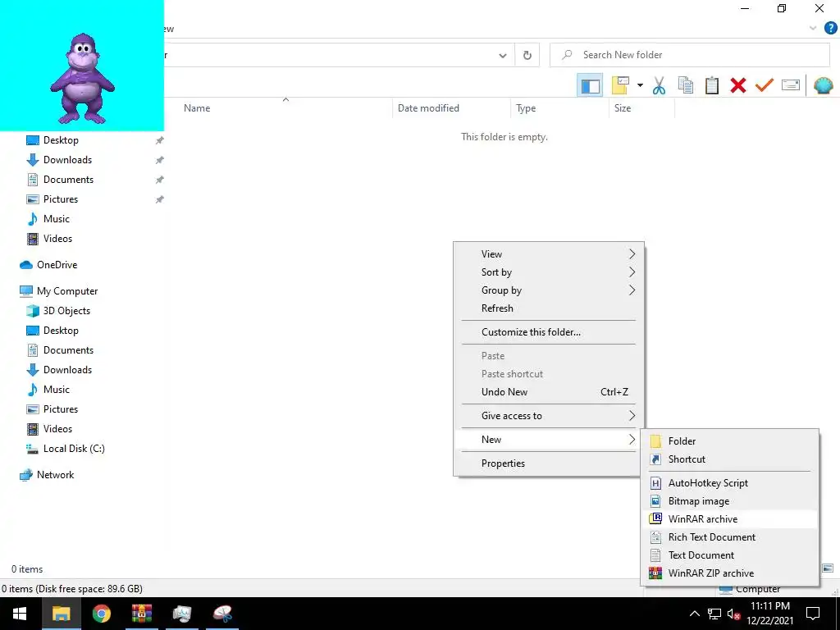Sort by the Date modified column header
840x630 pixels.
tap(428, 108)
